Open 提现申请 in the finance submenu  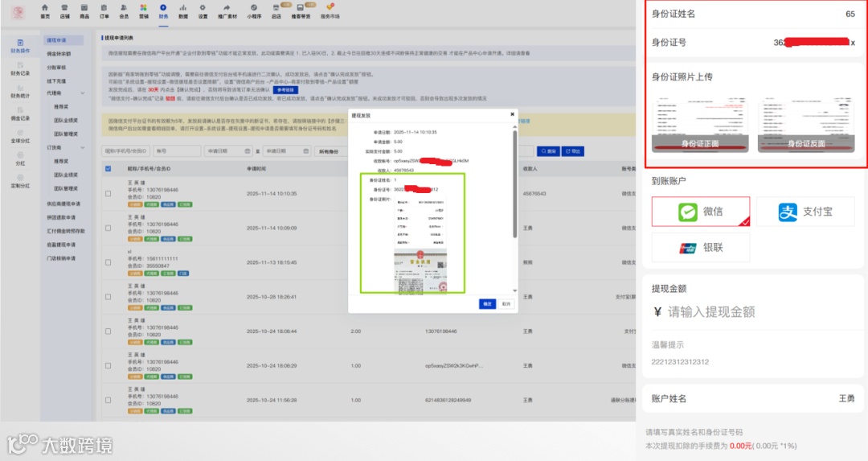pos(63,40)
